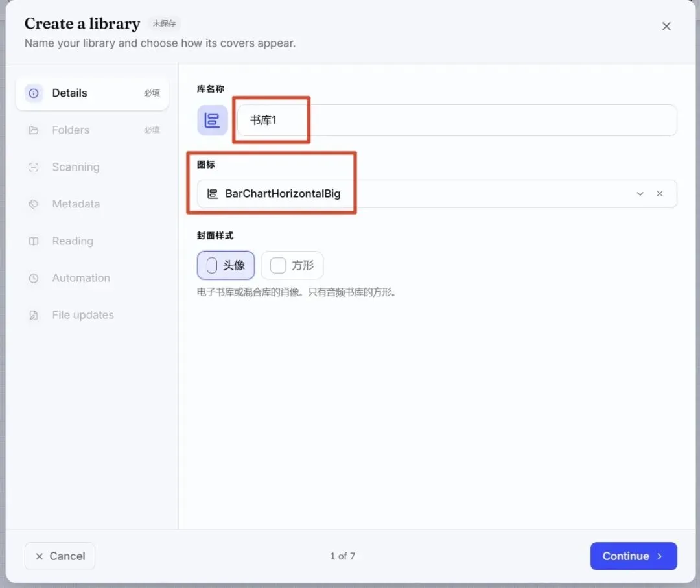The height and width of the screenshot is (588, 700).
Task: Click the Folders folder icon
Action: (34, 130)
